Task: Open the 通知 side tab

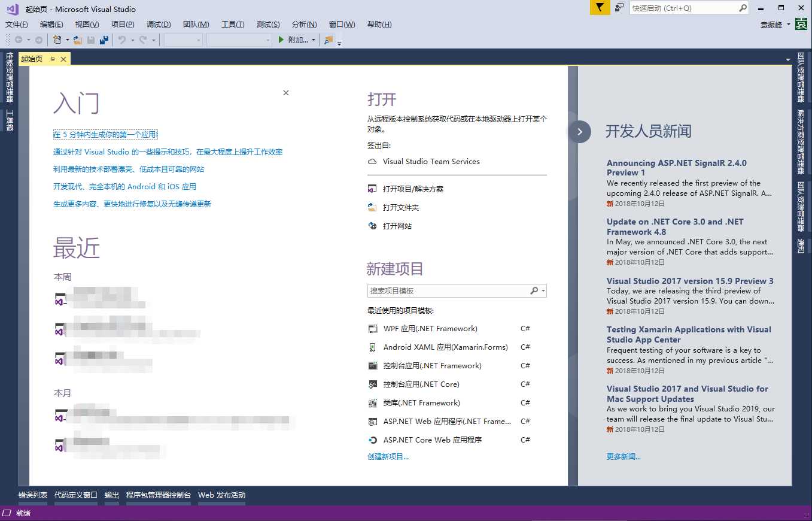Action: click(x=801, y=246)
